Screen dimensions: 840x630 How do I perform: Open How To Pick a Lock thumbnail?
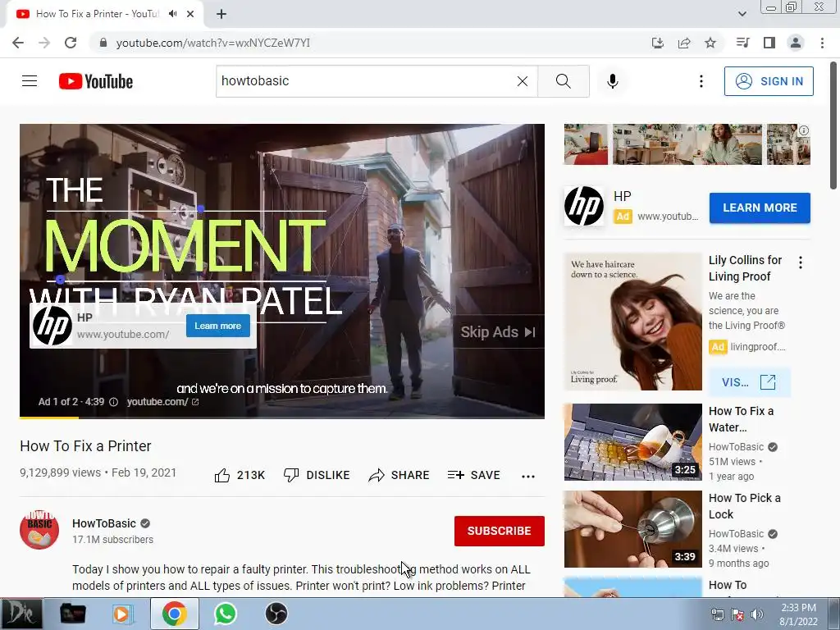pos(632,529)
